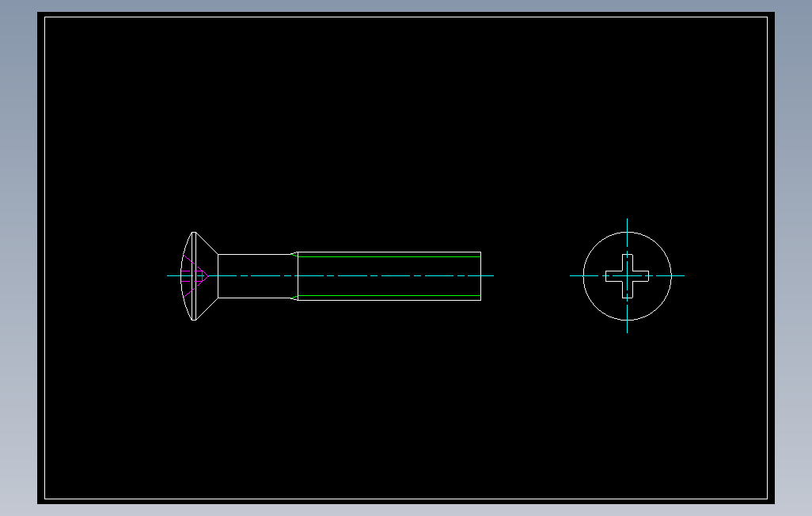The image size is (812, 516).
Task: Select the threaded shank rectangle of screw
Action: [389, 276]
